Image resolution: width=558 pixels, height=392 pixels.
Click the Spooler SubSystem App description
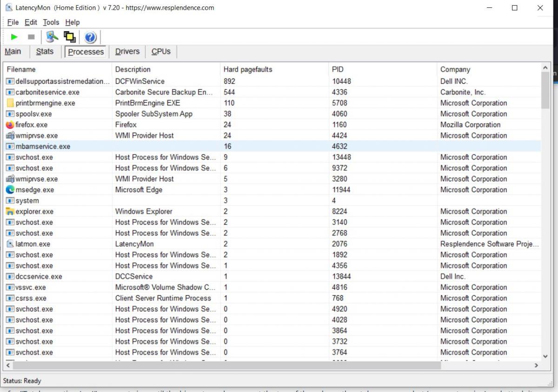pyautogui.click(x=154, y=114)
